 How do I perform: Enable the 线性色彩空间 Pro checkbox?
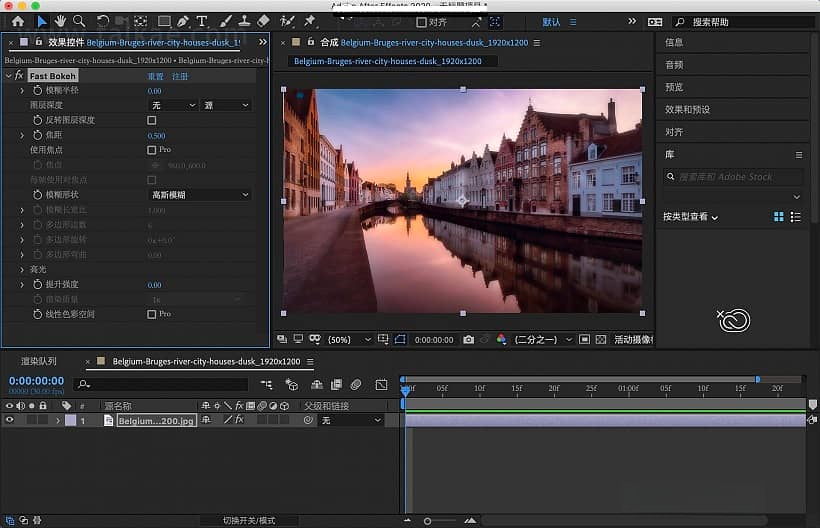[x=152, y=314]
